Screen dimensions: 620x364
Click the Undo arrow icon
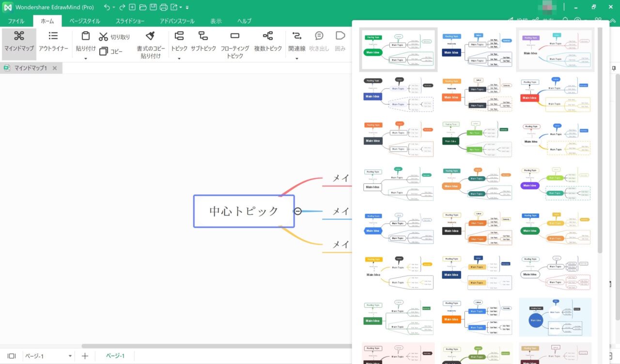[x=107, y=7]
